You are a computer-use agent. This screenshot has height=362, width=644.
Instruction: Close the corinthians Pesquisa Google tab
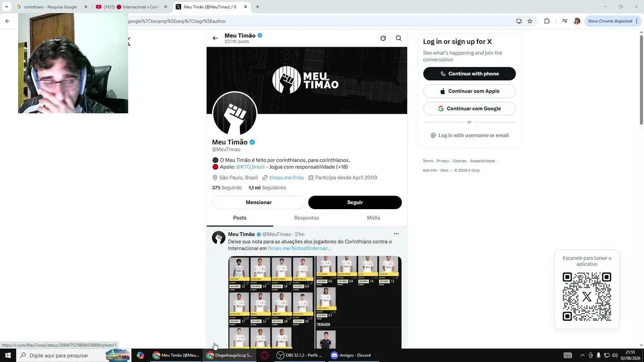[x=86, y=7]
